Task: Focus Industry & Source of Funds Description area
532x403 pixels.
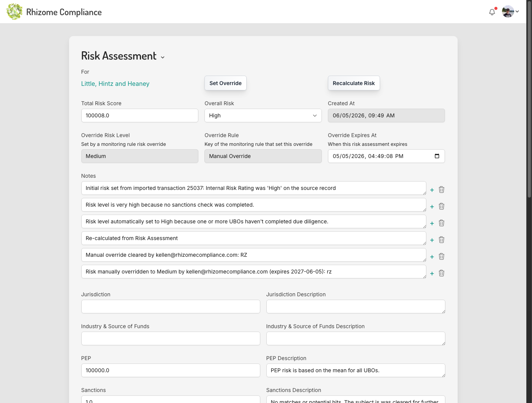Action: (356, 338)
